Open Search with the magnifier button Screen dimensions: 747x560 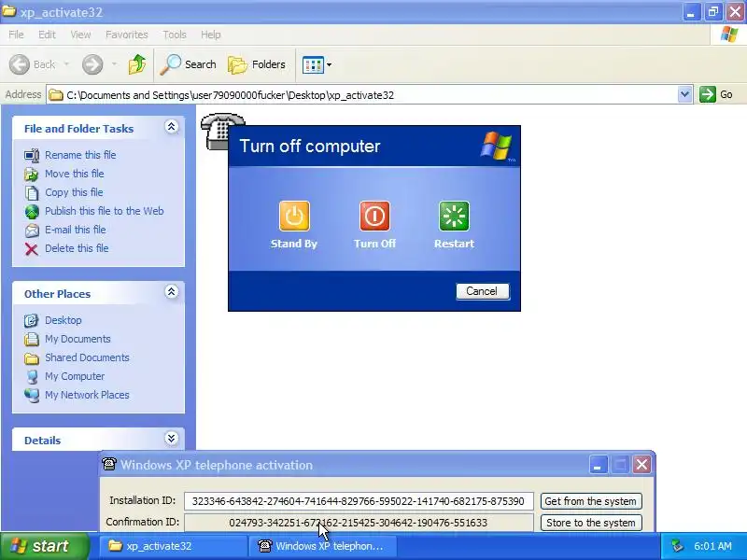[x=188, y=64]
